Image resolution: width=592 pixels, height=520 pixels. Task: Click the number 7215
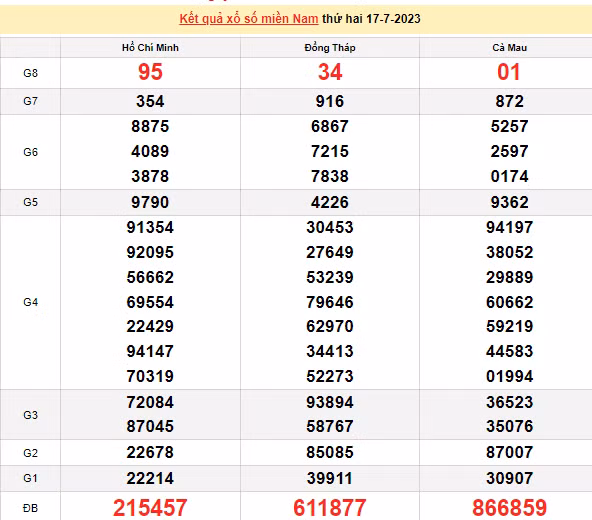tap(330, 151)
